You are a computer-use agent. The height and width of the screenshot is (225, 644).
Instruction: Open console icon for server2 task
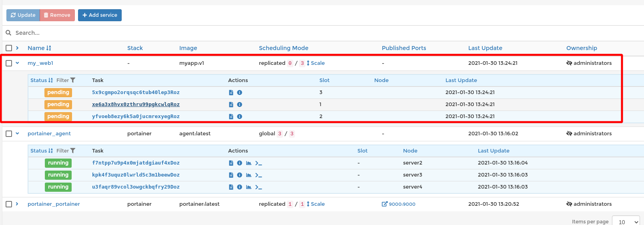tap(259, 163)
